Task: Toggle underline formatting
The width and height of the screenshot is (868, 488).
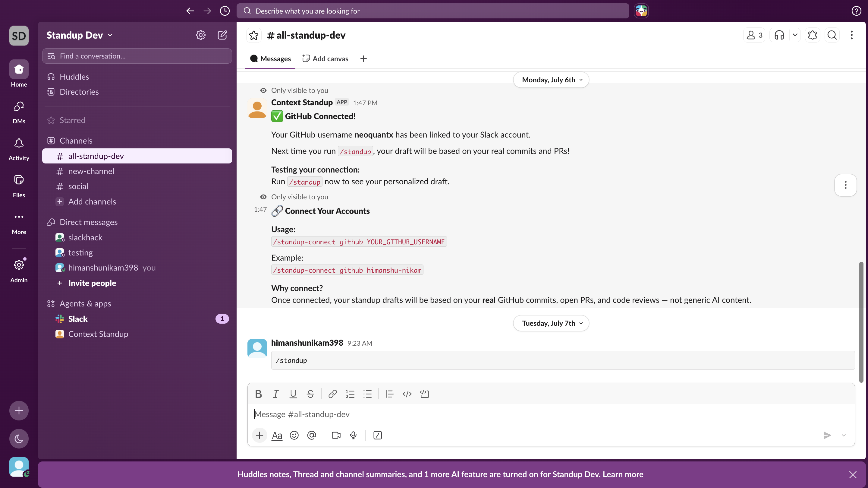Action: [293, 394]
